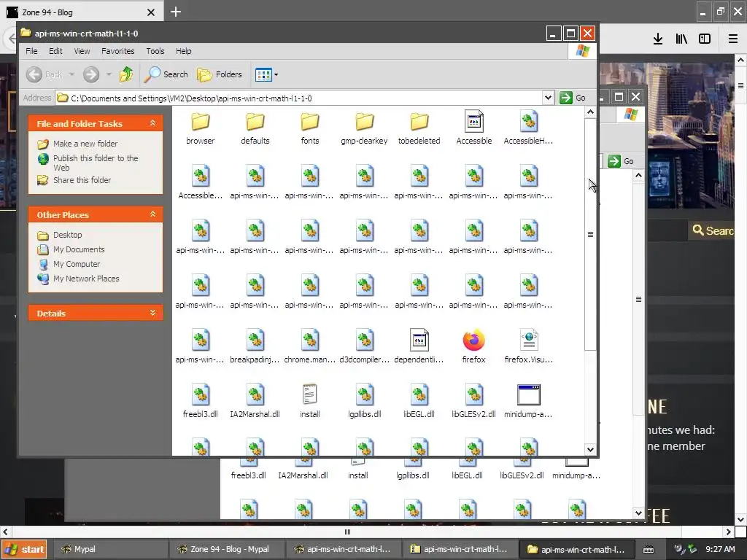Image resolution: width=747 pixels, height=560 pixels.
Task: Click the Go button in background window
Action: tap(622, 161)
